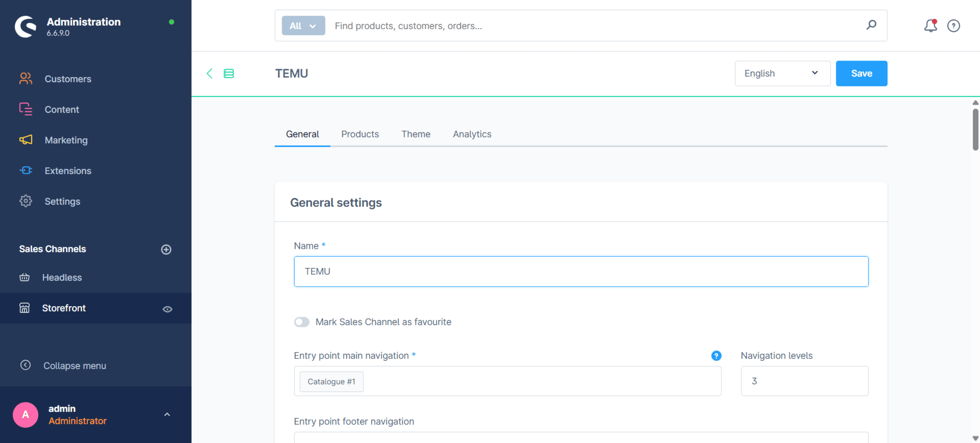Screen dimensions: 980x443
Task: Switch to the Products tab
Action: coord(360,134)
